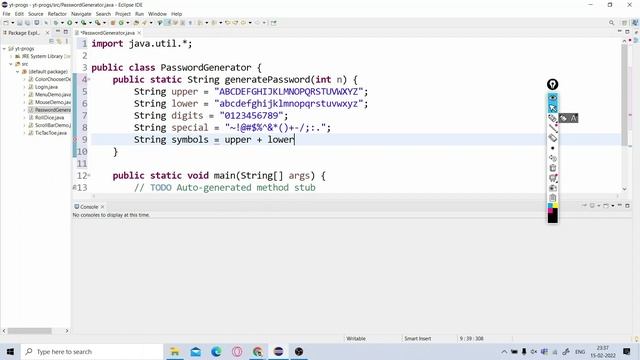Click the camera screenshot icon in annotation palette
Screen dimensions: 640x360
[x=552, y=188]
